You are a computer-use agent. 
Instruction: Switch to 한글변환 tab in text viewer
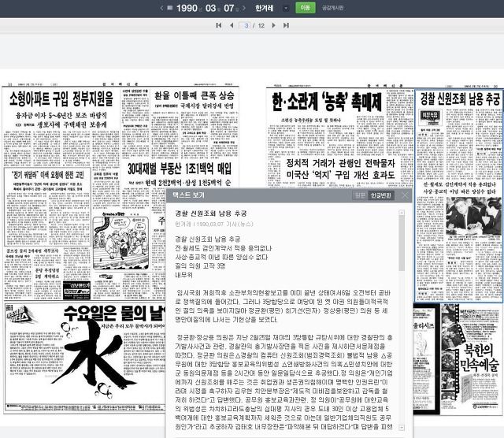[x=381, y=195]
